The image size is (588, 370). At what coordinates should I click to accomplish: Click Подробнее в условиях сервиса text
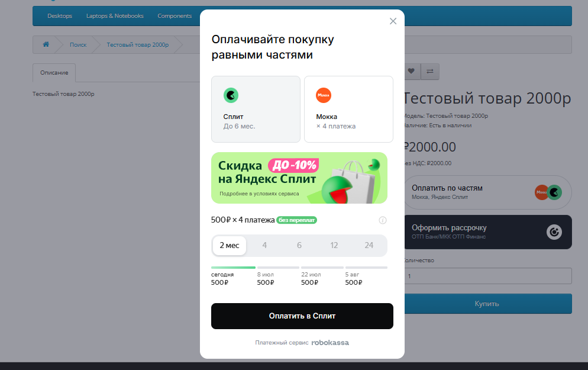click(x=259, y=194)
